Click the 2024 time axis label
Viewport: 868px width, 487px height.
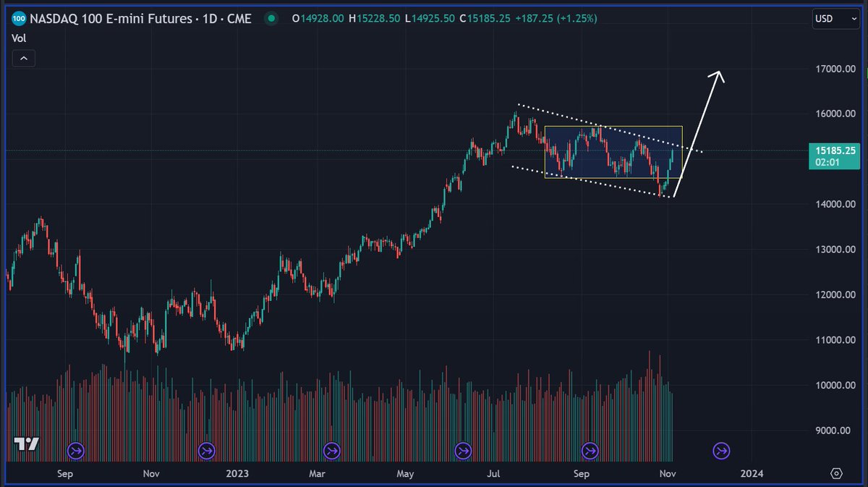click(x=752, y=474)
